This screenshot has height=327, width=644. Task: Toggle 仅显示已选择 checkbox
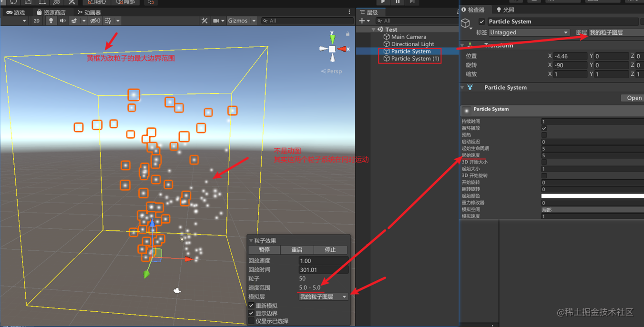point(251,321)
